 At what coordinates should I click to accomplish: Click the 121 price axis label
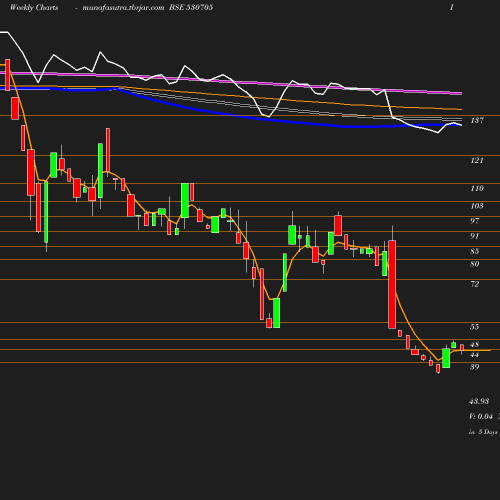(477, 160)
